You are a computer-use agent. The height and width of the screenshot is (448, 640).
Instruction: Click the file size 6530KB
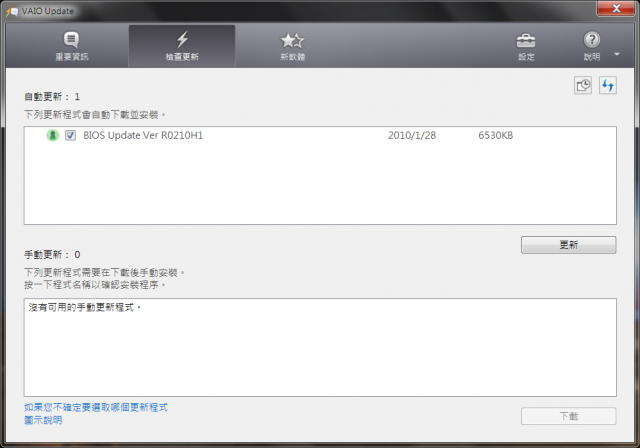(496, 135)
